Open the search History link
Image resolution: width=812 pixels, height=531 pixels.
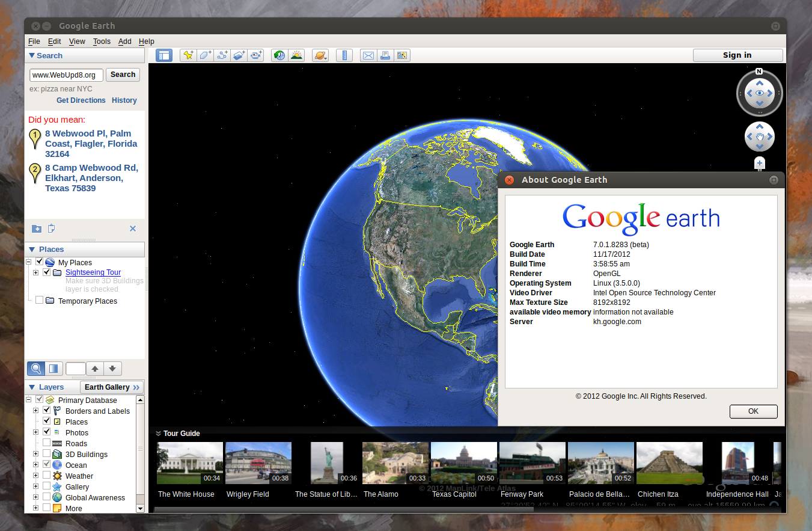pyautogui.click(x=124, y=100)
